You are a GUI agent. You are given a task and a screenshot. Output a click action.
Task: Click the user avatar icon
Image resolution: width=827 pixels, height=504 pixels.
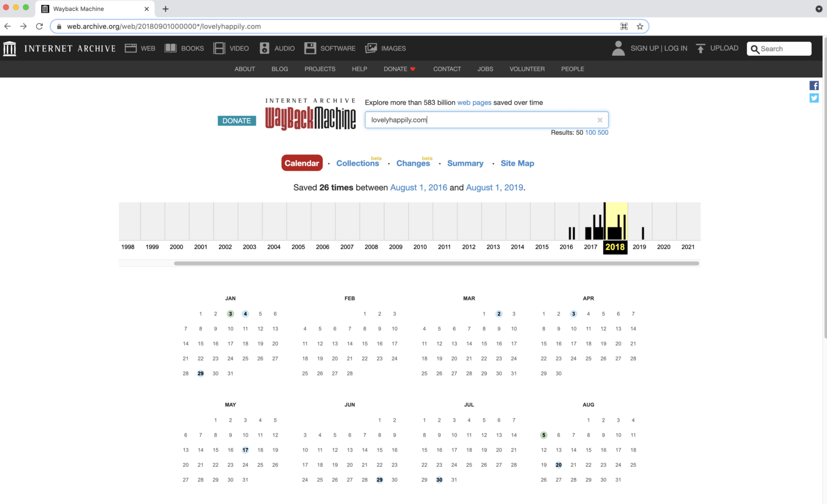[618, 48]
